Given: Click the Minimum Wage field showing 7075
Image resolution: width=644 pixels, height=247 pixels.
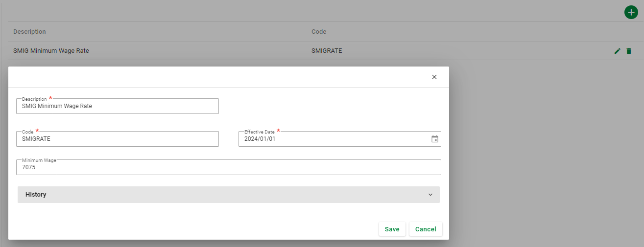Looking at the screenshot, I should 228,167.
